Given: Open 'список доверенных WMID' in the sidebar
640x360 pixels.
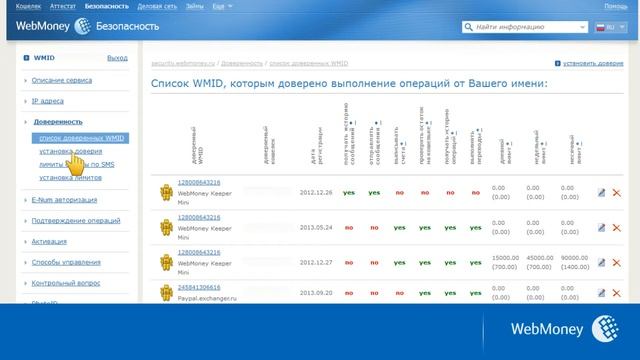Looking at the screenshot, I should point(80,138).
